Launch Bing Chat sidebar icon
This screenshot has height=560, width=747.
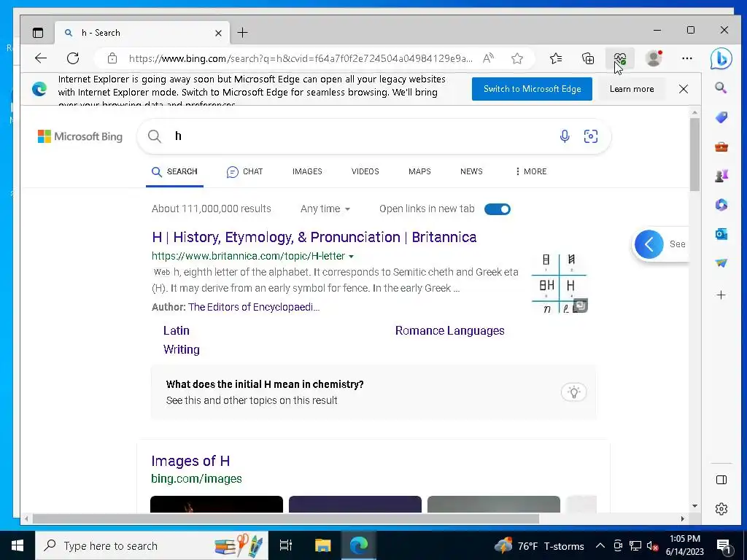721,58
